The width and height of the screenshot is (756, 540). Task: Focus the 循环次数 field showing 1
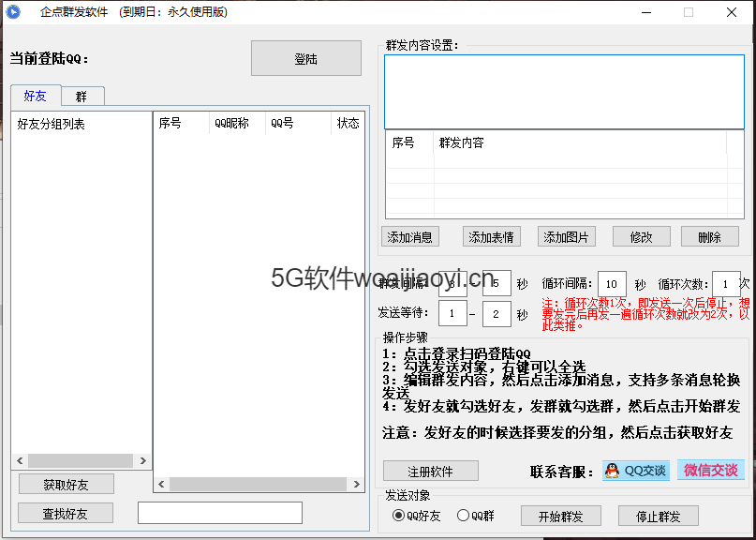point(726,284)
